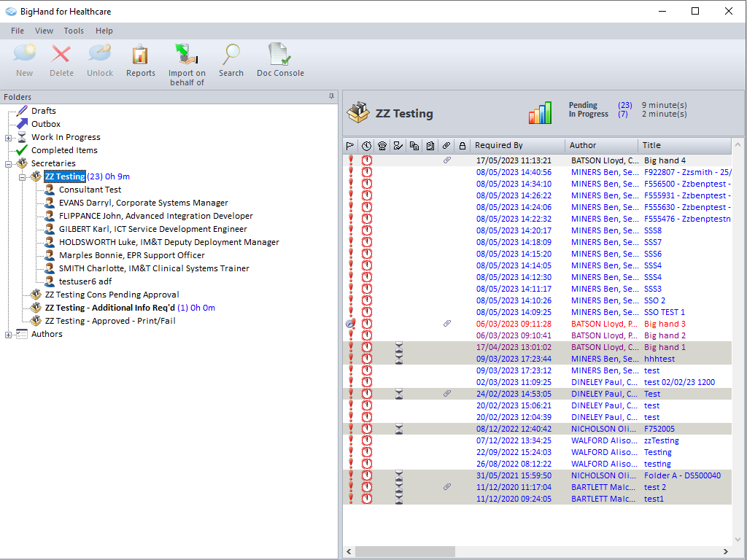Sort by the paperclip attachment column header

click(446, 146)
